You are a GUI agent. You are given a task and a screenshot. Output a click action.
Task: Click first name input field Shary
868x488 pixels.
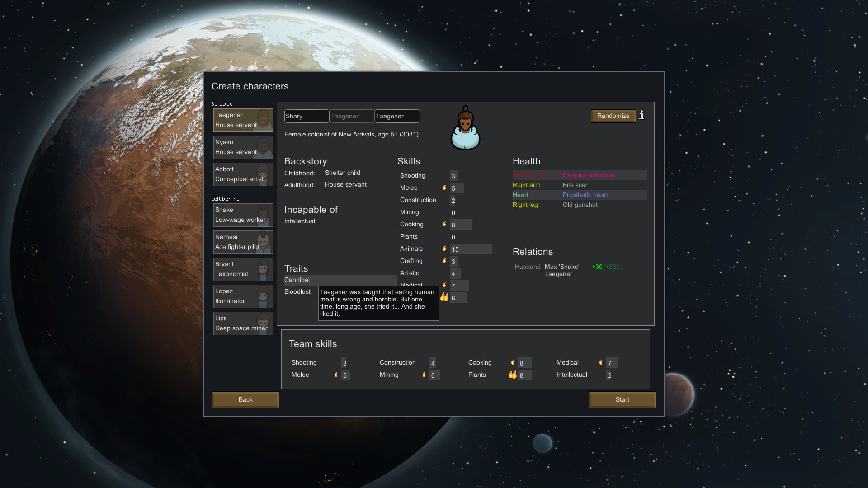pos(307,116)
